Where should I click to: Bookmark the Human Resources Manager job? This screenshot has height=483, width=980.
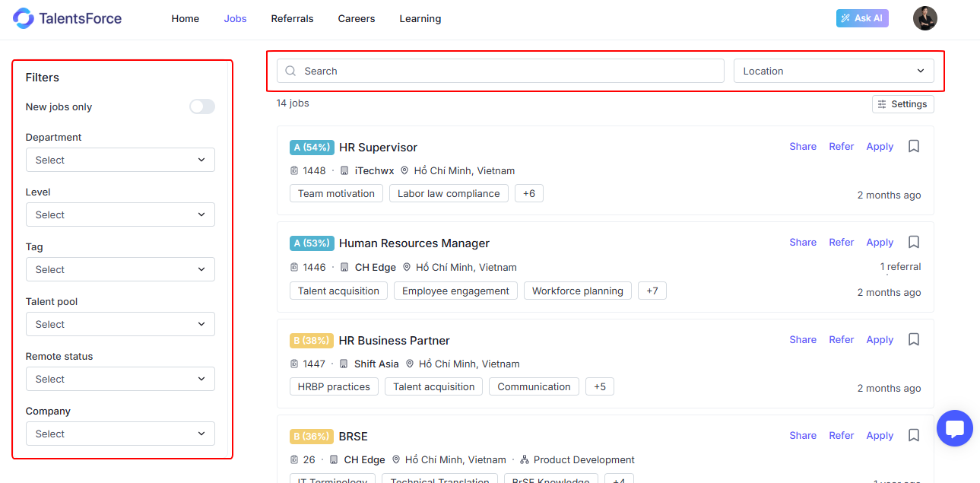tap(914, 242)
